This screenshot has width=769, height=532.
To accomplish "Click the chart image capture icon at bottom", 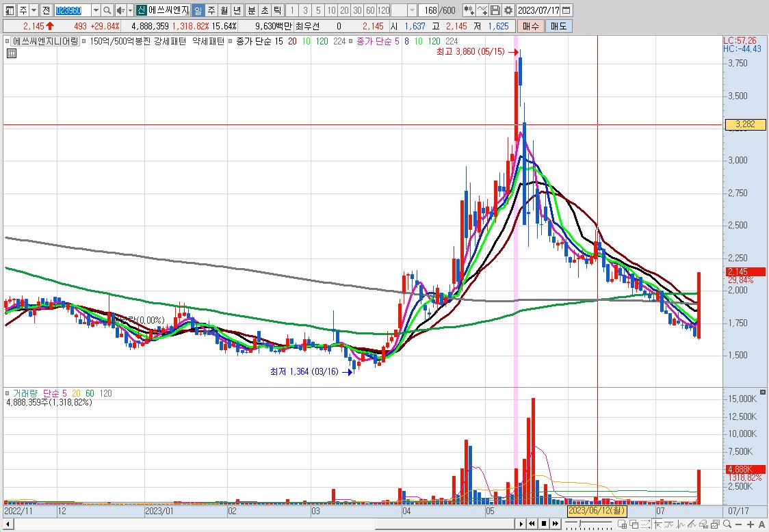I will point(714,524).
